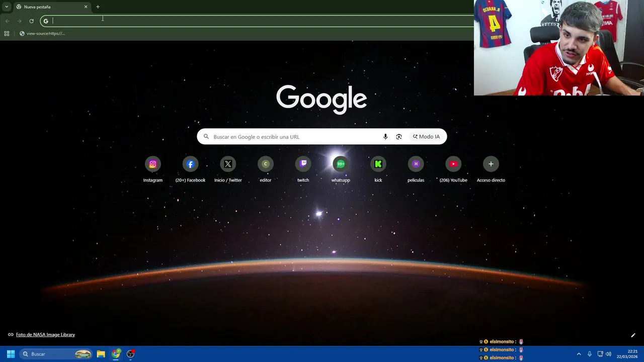Open microphone tray icon

[590, 354]
